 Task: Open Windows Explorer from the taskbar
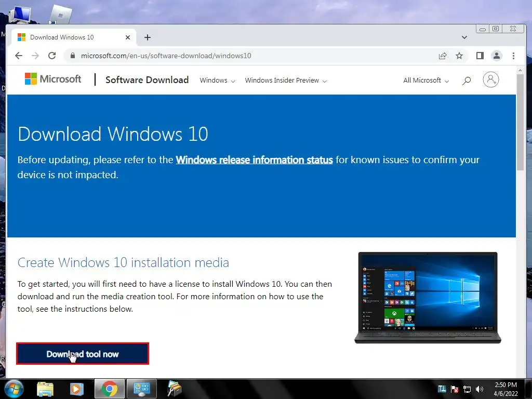click(x=45, y=389)
